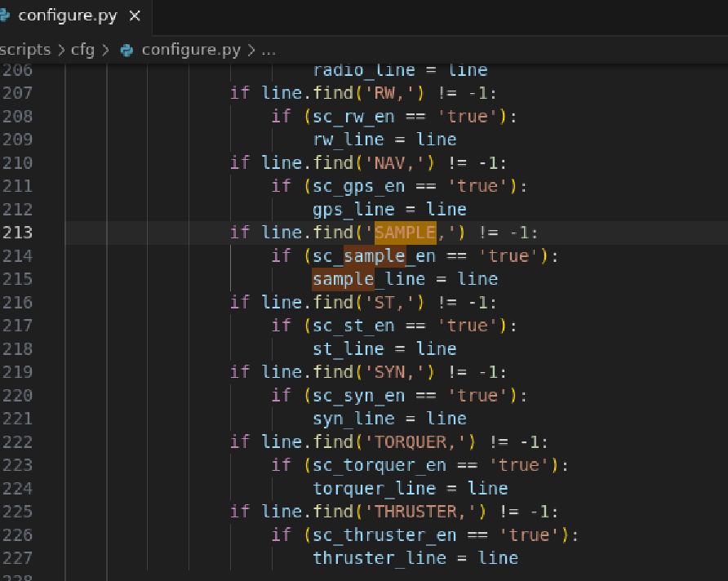Click the Python icon in the breadcrumb
728x581 pixels.
(x=127, y=50)
